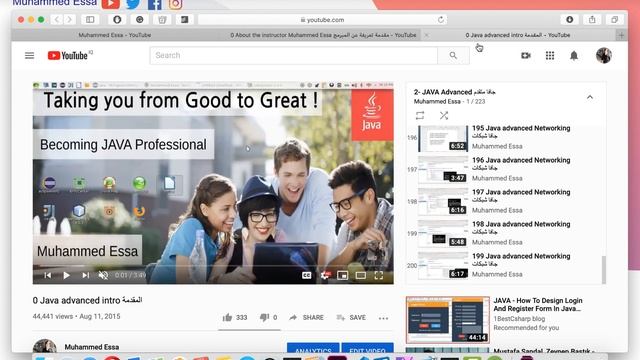Toggle playlist loop

point(420,116)
